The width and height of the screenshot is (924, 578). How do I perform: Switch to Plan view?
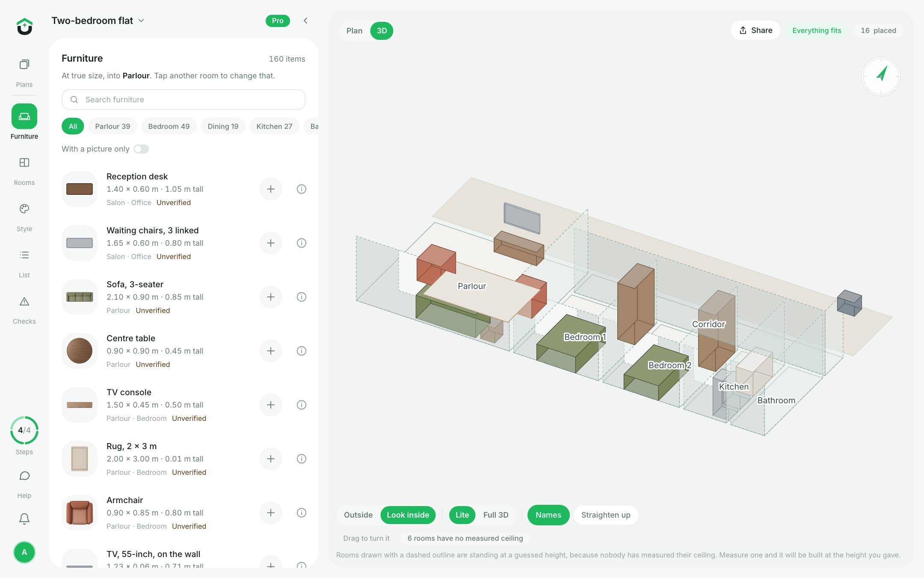(354, 31)
